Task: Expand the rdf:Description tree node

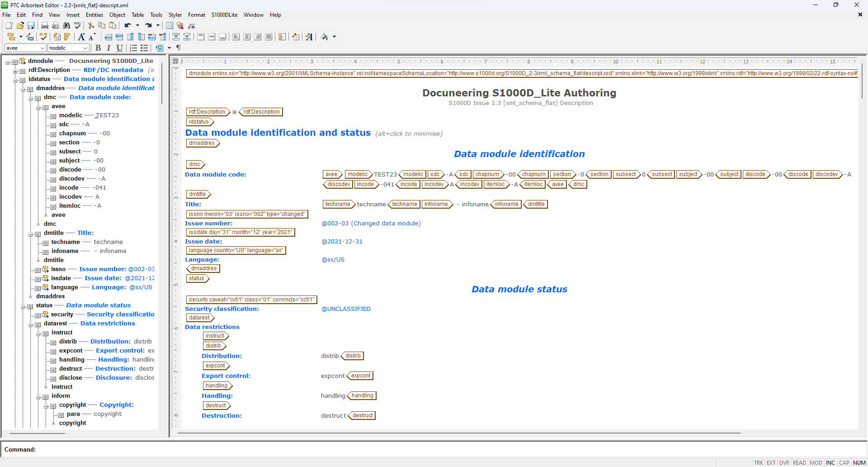Action: coord(15,71)
